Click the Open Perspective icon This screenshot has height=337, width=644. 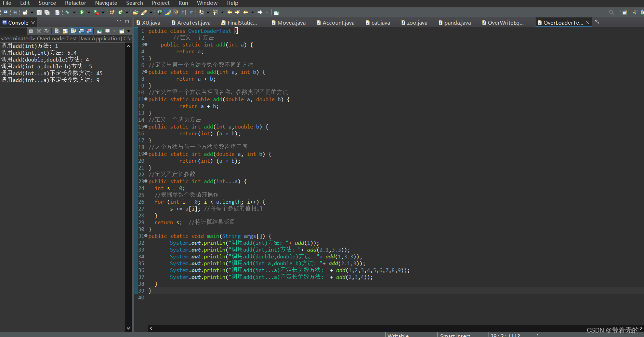click(625, 12)
